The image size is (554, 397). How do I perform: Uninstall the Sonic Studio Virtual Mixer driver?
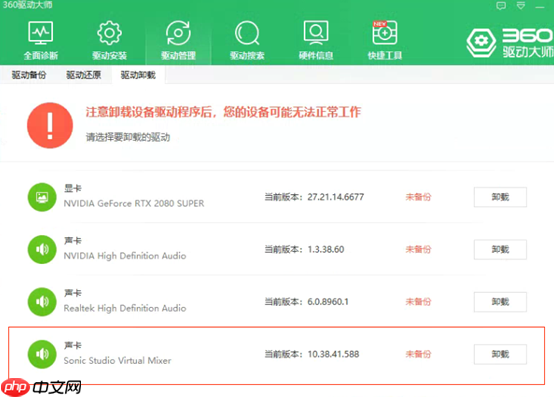(x=500, y=354)
